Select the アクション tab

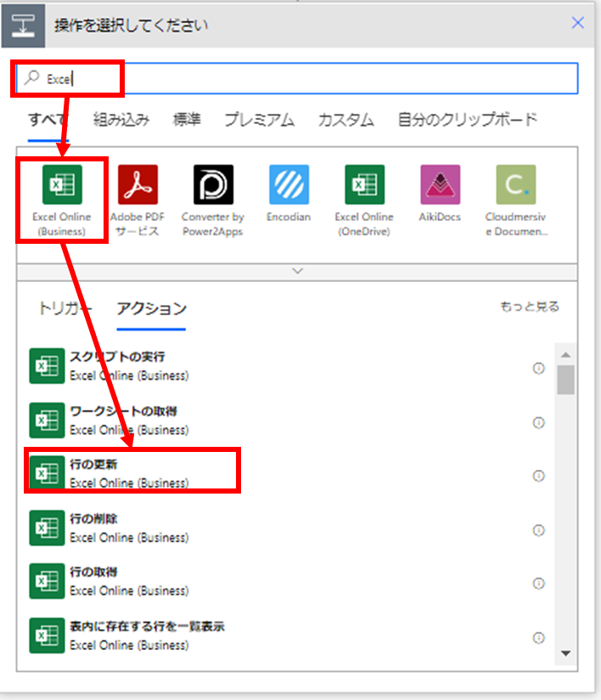151,308
